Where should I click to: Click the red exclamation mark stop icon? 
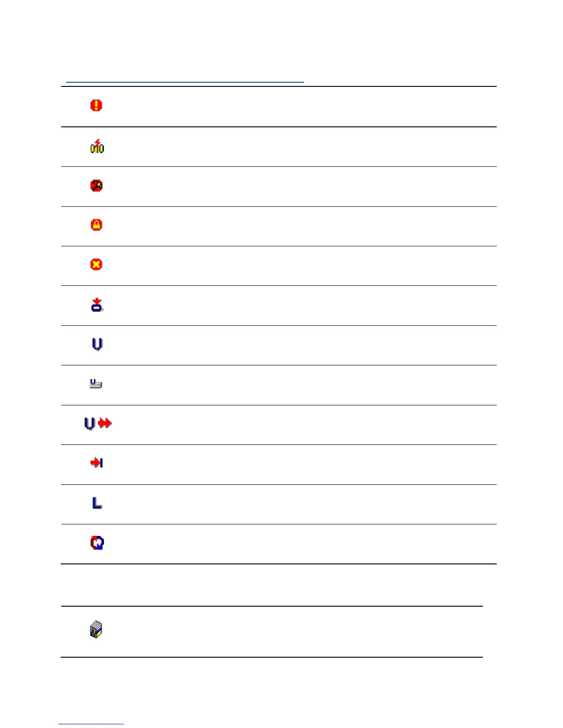pos(96,106)
